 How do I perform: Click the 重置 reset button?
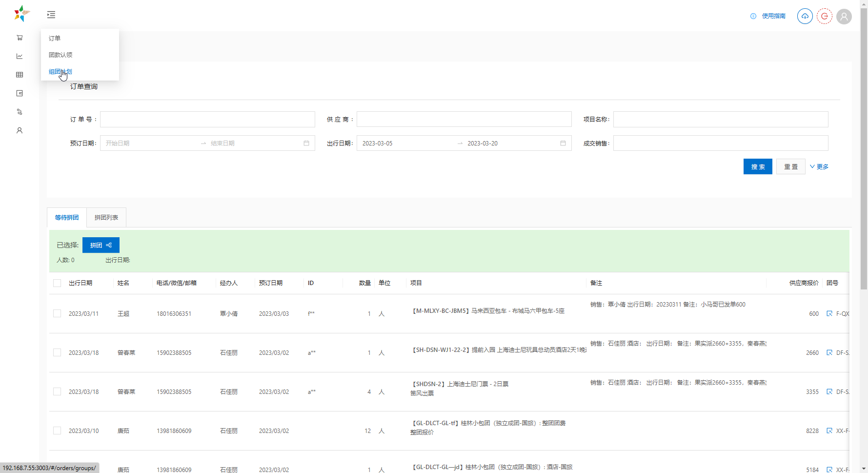(790, 166)
